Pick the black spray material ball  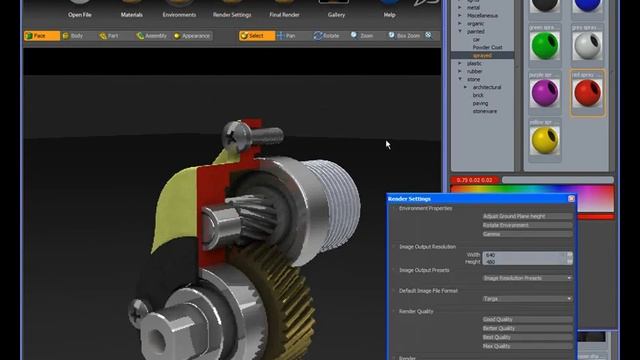(x=545, y=6)
